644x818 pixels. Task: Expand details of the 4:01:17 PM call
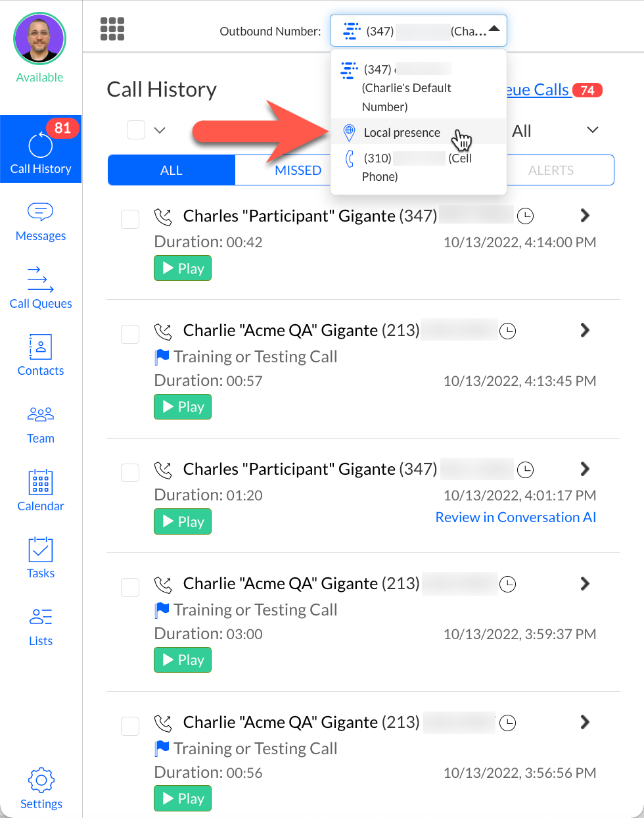(x=585, y=469)
